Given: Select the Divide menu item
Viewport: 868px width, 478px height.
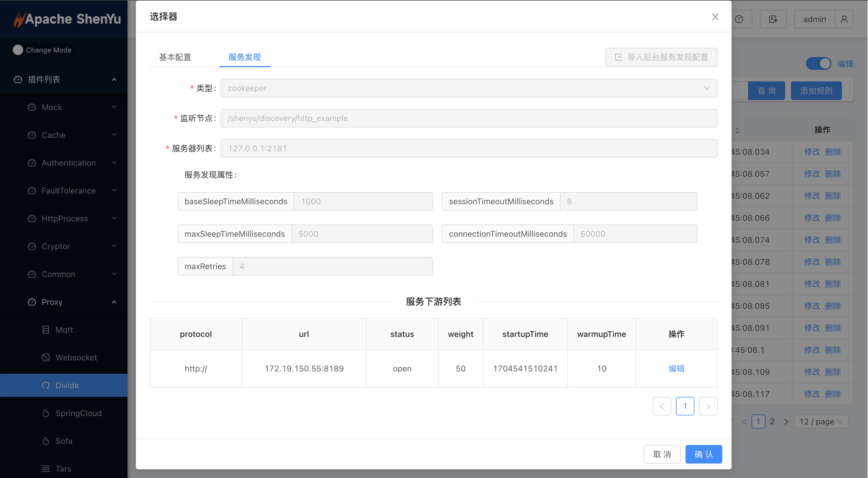Looking at the screenshot, I should click(x=67, y=385).
